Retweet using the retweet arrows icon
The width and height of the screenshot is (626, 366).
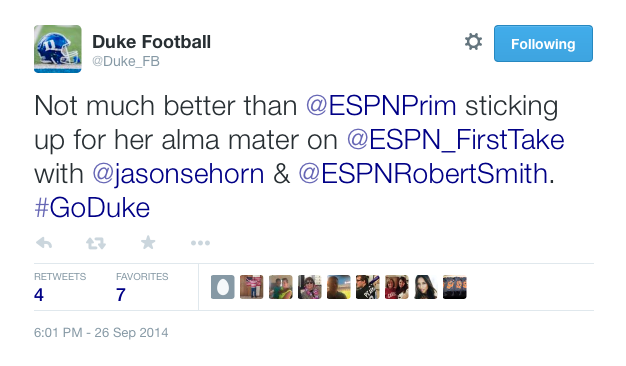[x=96, y=243]
